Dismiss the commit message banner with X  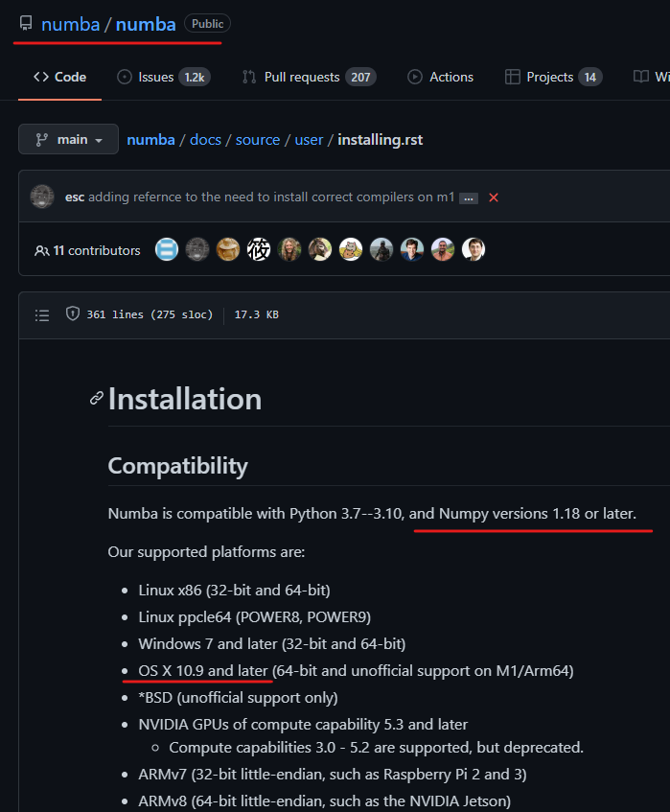click(493, 196)
